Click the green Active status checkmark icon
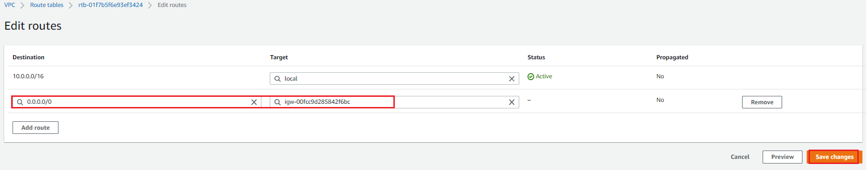This screenshot has width=868, height=170. tap(531, 76)
